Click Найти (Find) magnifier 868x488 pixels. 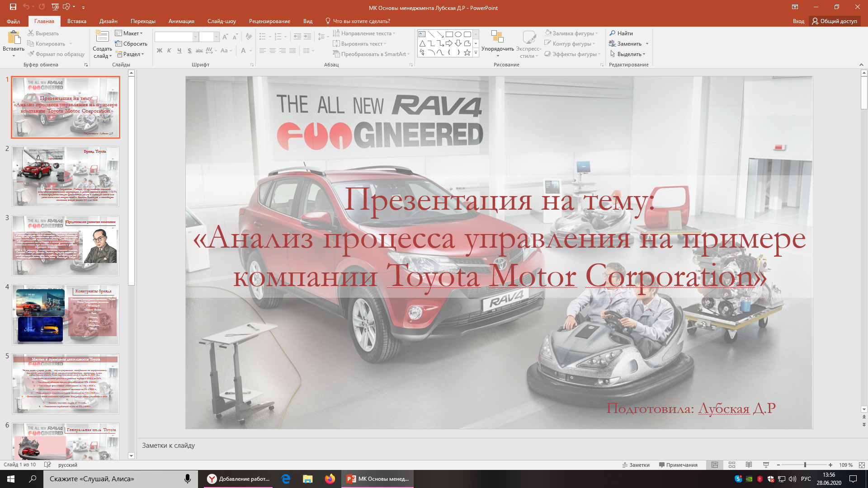[621, 33]
